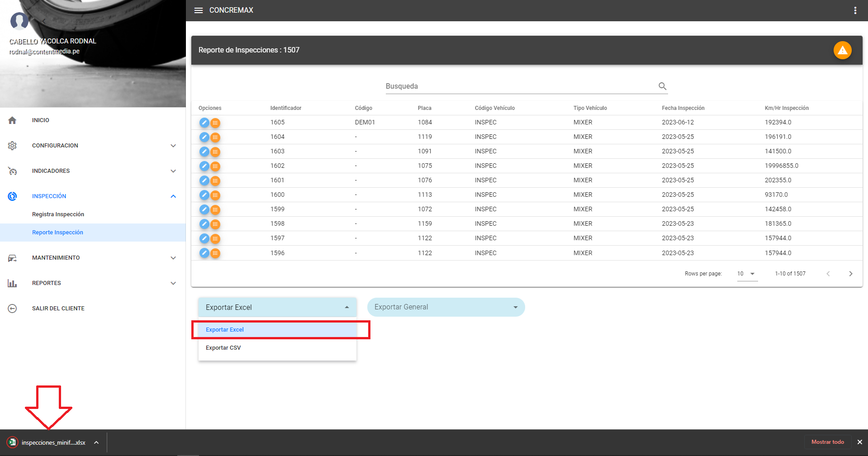Go to INICIO home page

pos(41,120)
